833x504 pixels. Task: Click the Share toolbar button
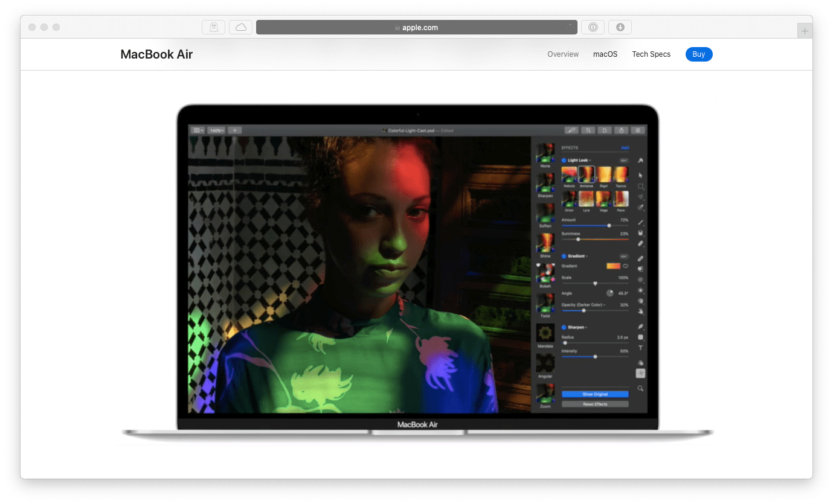coord(621,130)
